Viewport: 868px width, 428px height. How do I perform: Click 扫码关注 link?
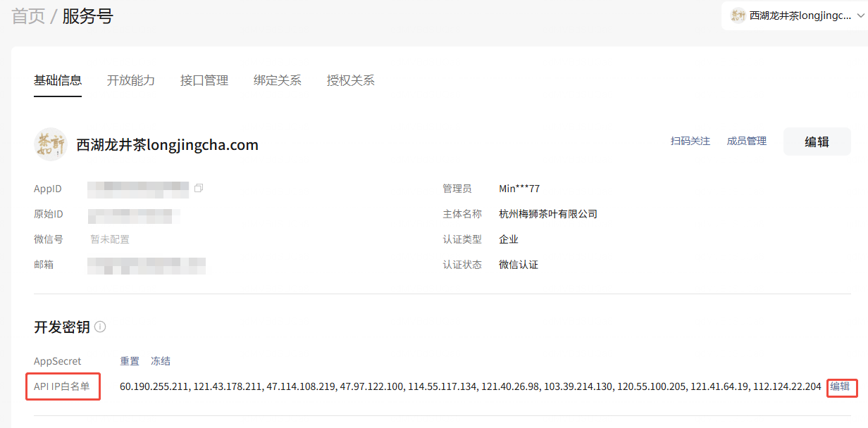click(690, 141)
